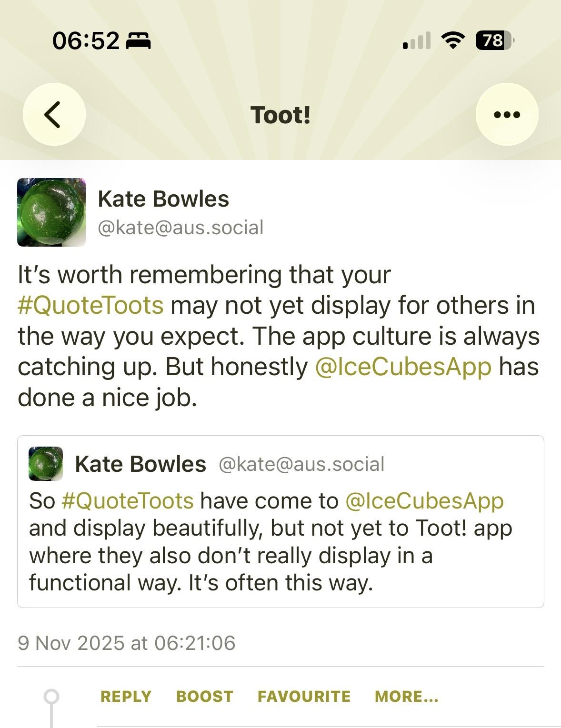The width and height of the screenshot is (561, 728).
Task: Tap the battery indicator showing 78
Action: point(495,41)
